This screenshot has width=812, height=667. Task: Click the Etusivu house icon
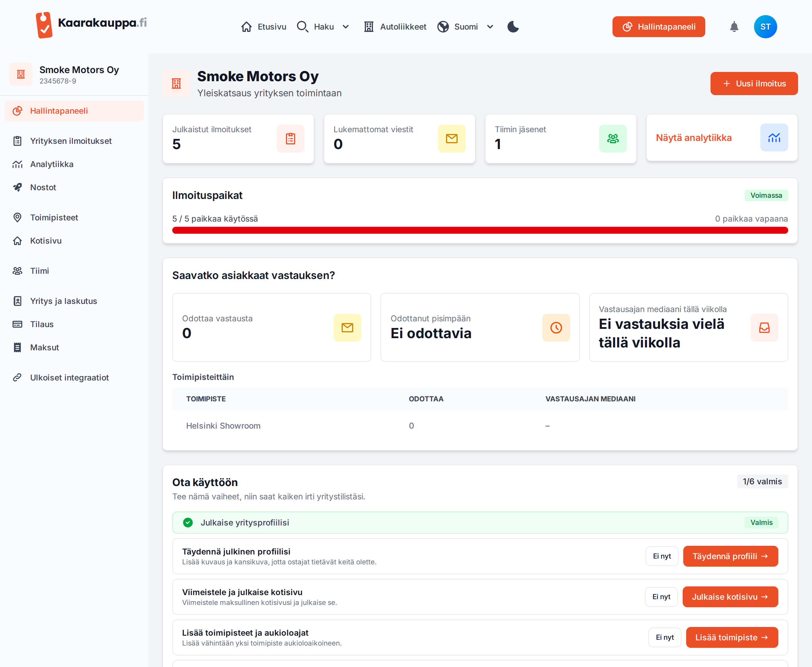pos(246,26)
